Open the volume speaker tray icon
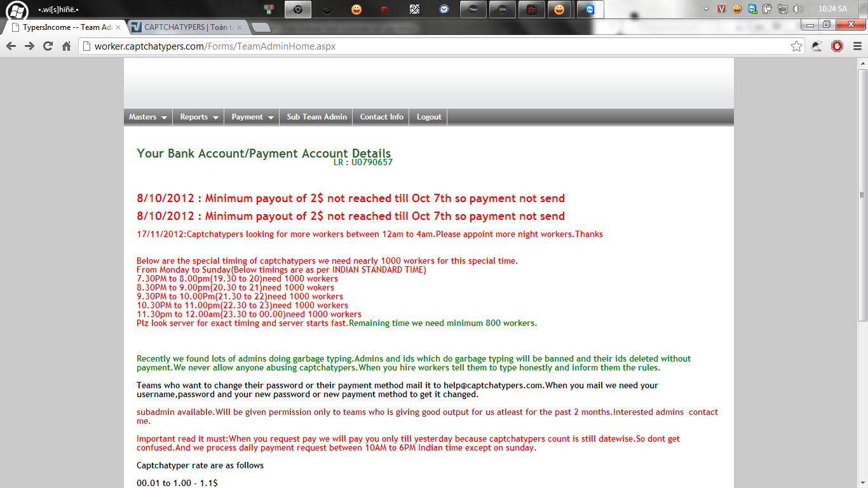 click(798, 9)
